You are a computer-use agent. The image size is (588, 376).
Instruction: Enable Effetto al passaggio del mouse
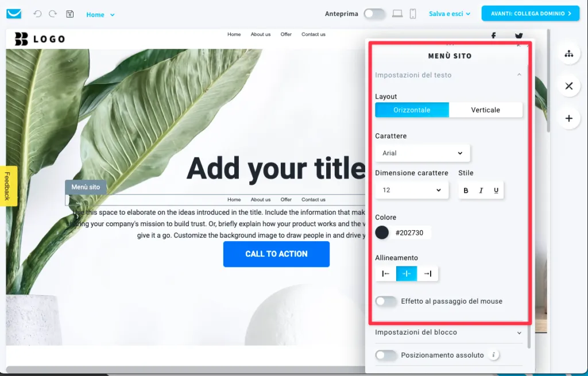(x=386, y=301)
